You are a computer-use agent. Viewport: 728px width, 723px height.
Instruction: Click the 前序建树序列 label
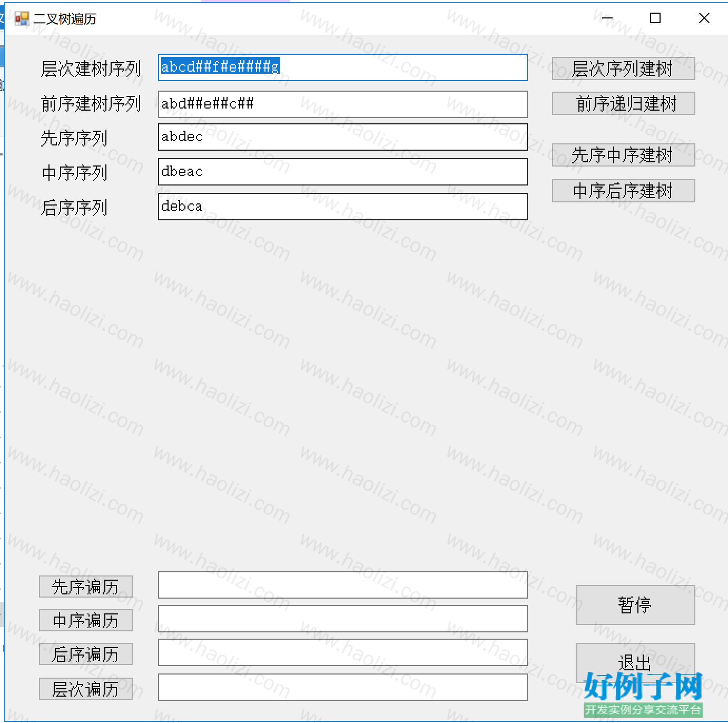[x=91, y=103]
